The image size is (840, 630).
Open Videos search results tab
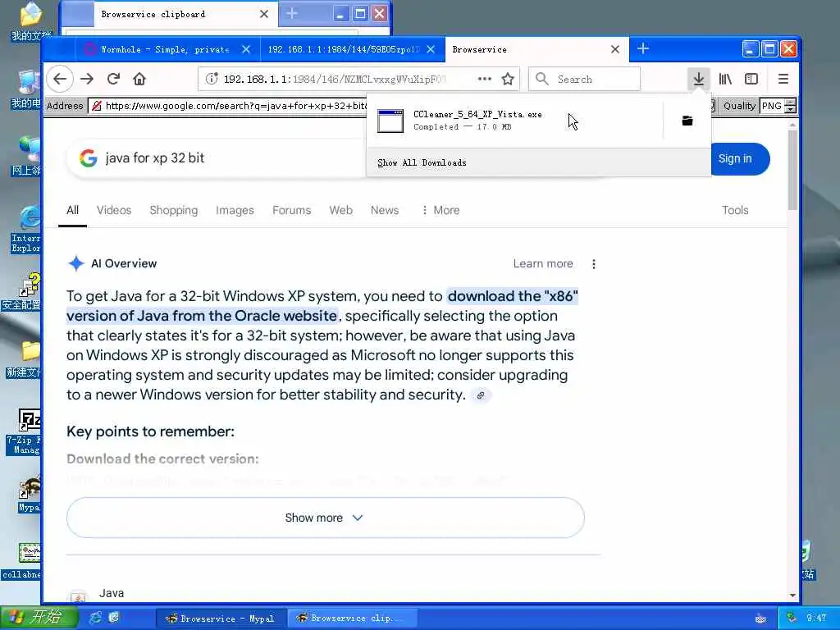[x=114, y=210]
